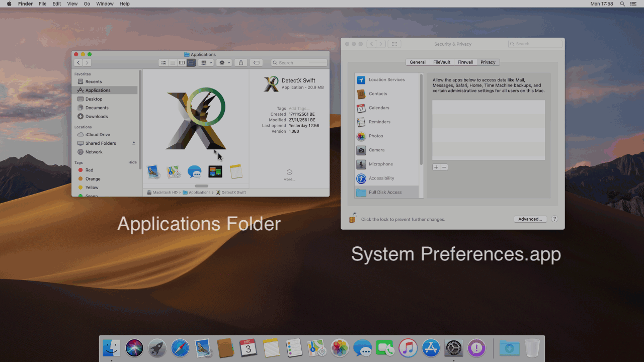Click Macintosh HD in the path bar
The width and height of the screenshot is (644, 362).
tap(162, 193)
